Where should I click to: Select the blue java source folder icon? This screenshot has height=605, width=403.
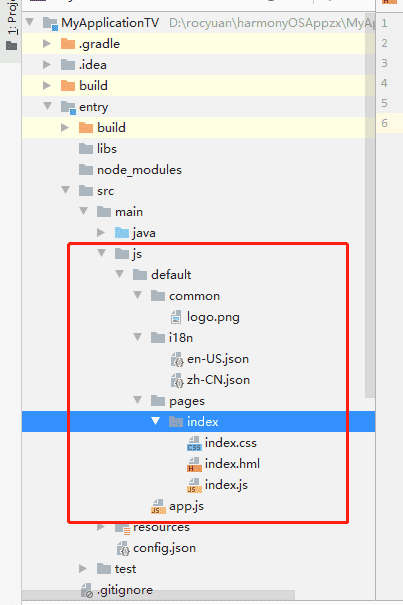coord(122,233)
